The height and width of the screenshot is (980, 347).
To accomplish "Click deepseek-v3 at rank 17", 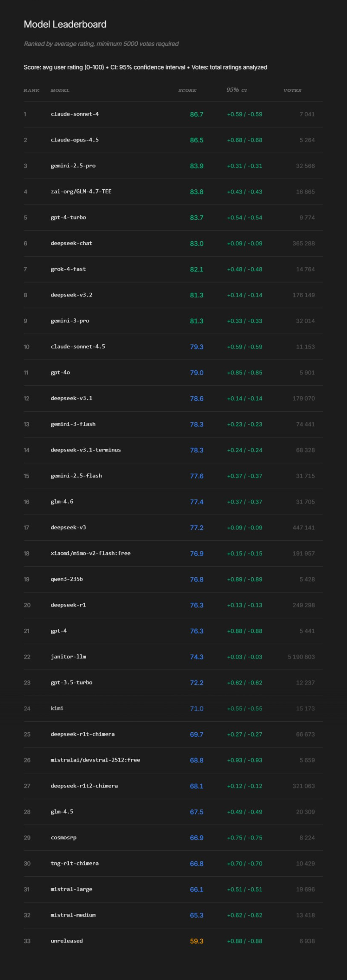I will (x=68, y=527).
